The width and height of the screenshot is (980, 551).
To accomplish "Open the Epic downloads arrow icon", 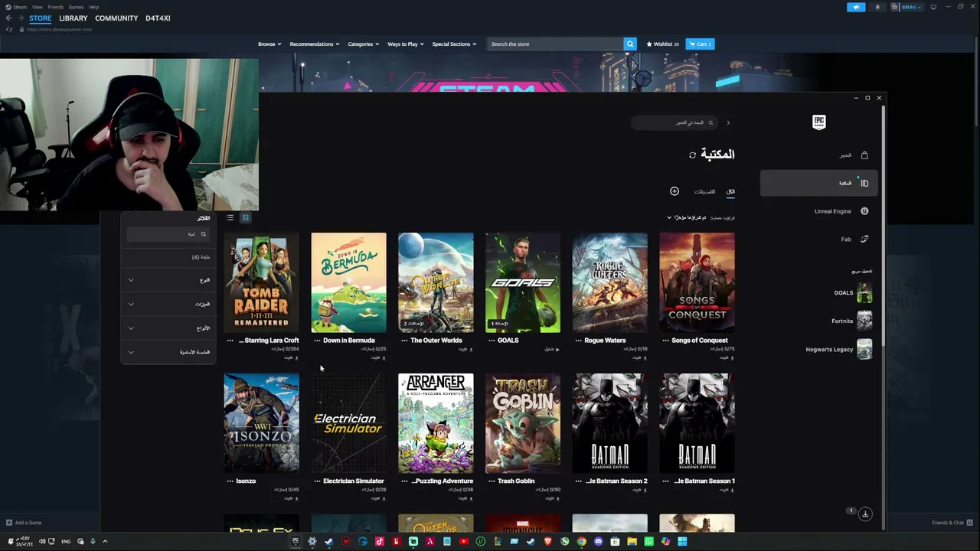I will pos(865,514).
